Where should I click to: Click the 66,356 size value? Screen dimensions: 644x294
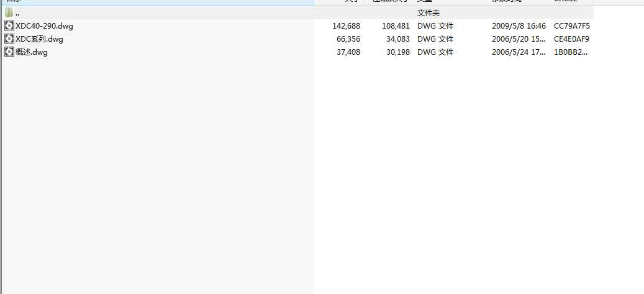pos(348,39)
